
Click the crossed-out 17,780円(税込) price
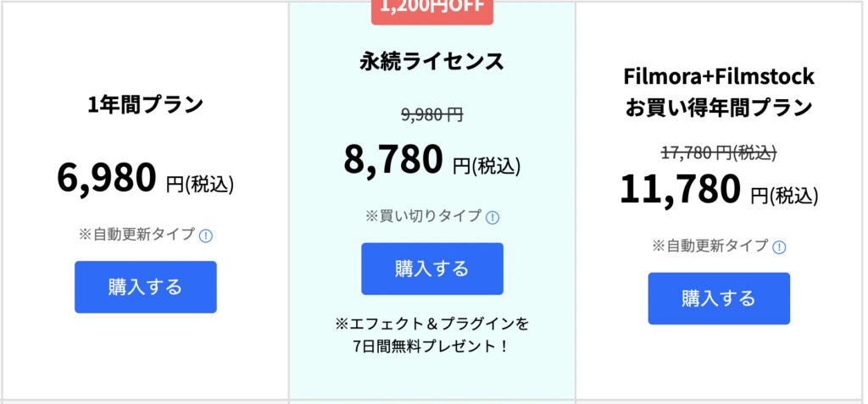[x=719, y=153]
